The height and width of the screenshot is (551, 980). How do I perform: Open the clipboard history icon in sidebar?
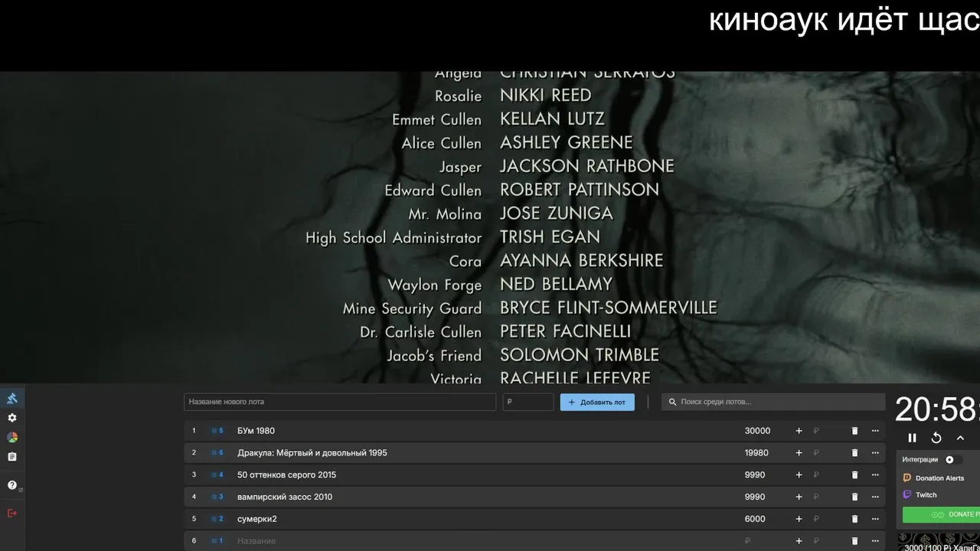(12, 457)
